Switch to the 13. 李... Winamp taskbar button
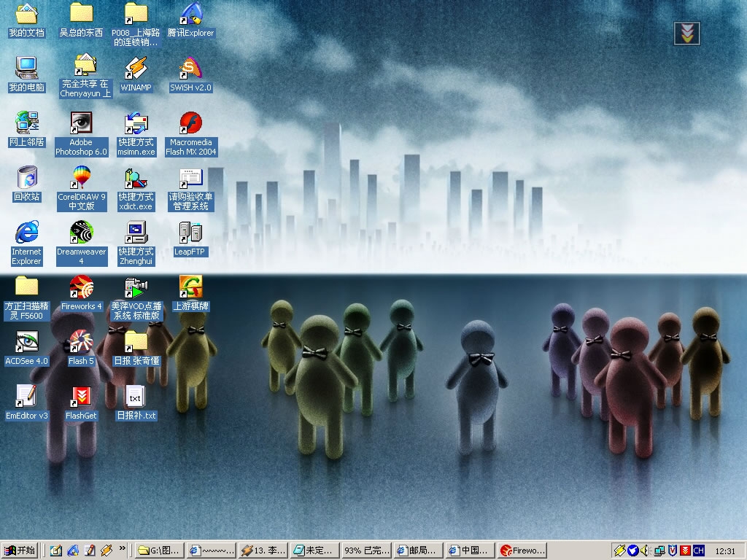 click(x=263, y=551)
